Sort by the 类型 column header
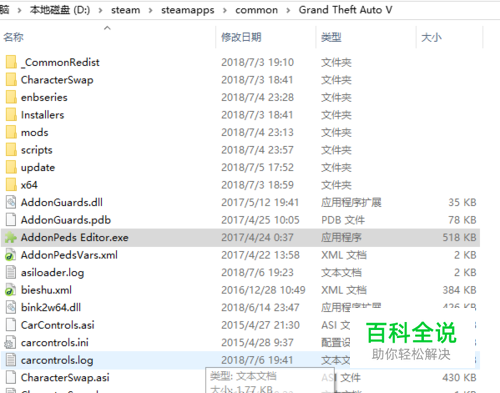The width and height of the screenshot is (500, 393). point(331,37)
